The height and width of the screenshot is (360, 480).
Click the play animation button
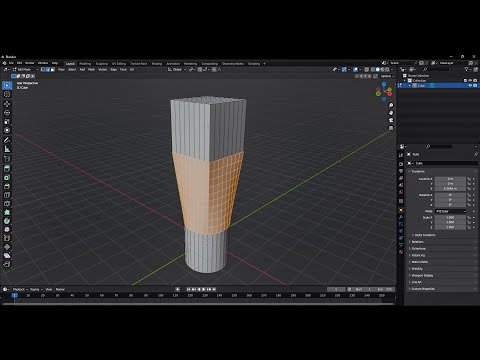tap(204, 289)
